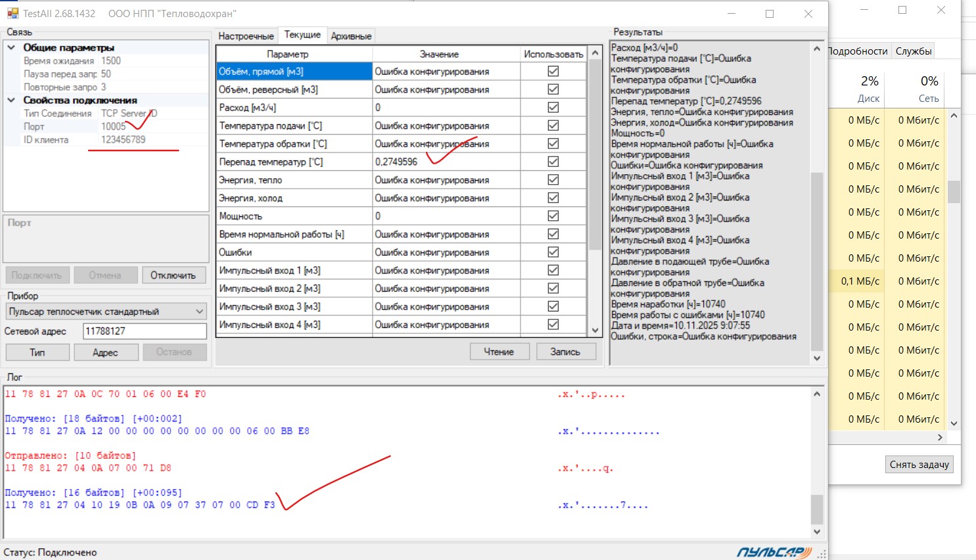
Task: Click scroll-down arrow of the parameter table
Action: click(595, 331)
